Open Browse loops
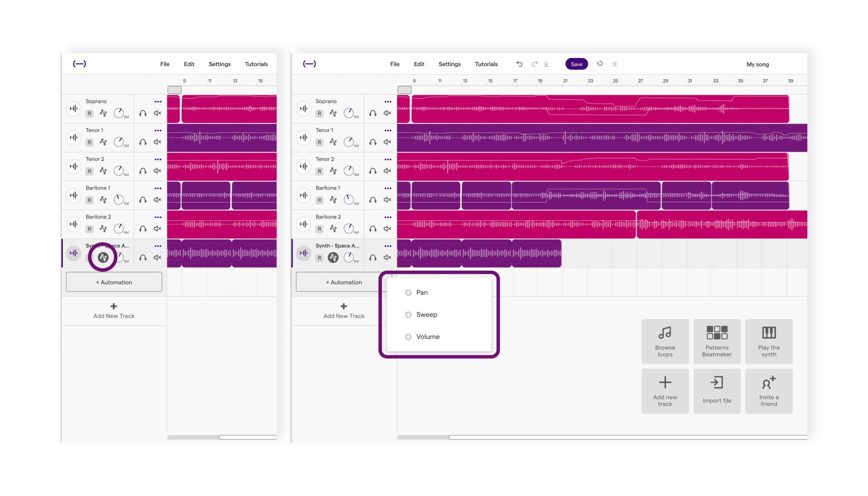The width and height of the screenshot is (868, 496). click(x=665, y=341)
